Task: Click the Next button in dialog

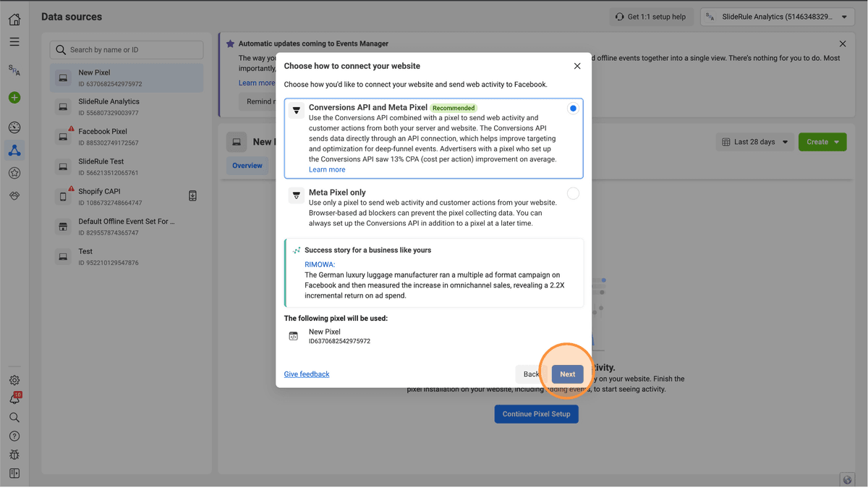Action: coord(568,374)
